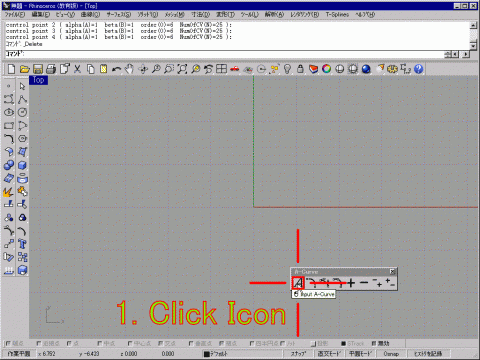
Task: Click the color wheel icon
Action: point(326,69)
